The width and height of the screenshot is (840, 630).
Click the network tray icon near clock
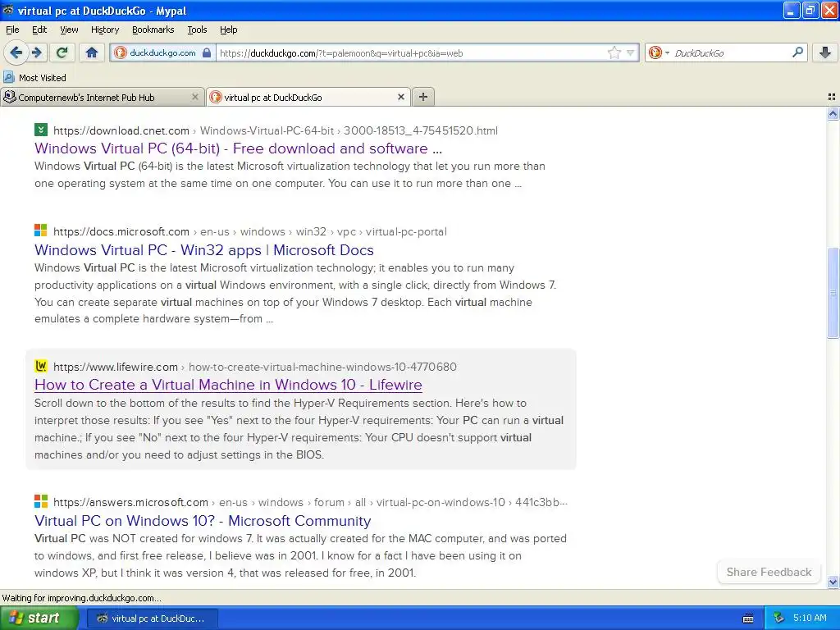(778, 619)
